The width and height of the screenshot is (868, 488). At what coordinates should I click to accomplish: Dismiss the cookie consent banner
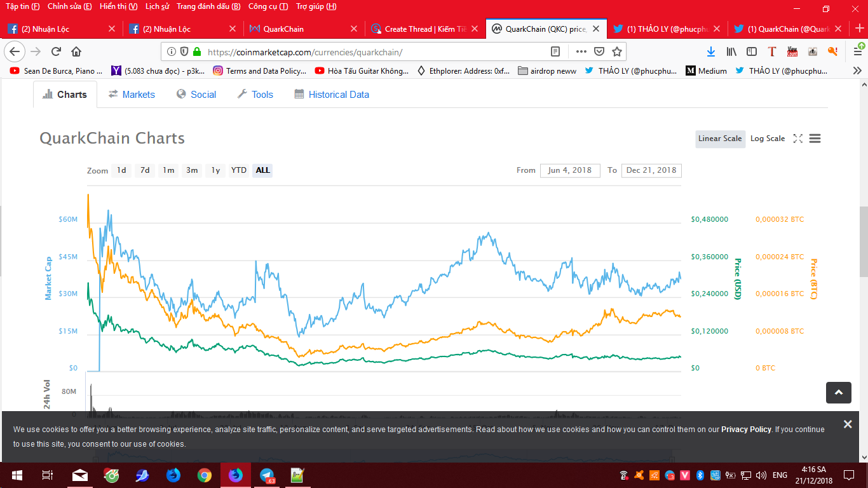click(x=848, y=424)
